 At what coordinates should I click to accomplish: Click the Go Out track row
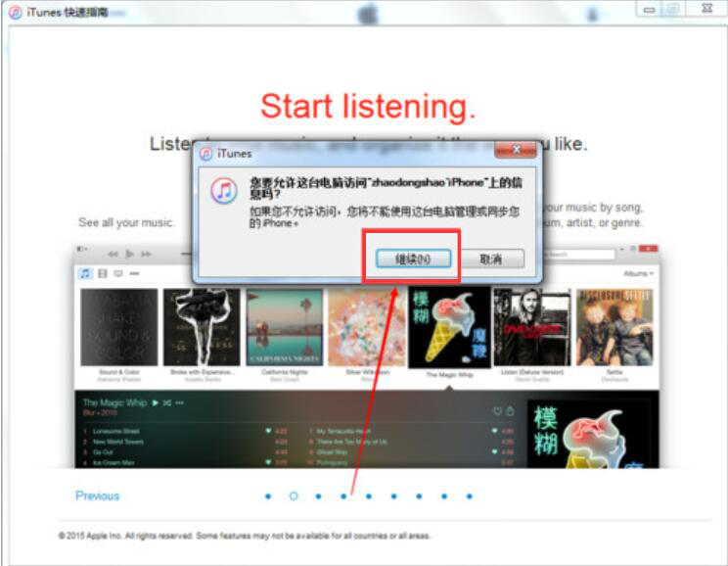point(185,452)
